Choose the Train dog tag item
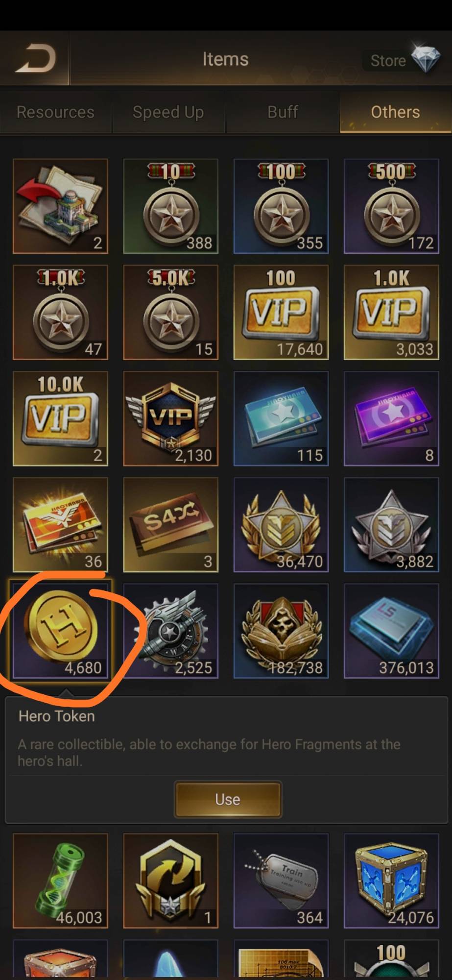 (281, 881)
